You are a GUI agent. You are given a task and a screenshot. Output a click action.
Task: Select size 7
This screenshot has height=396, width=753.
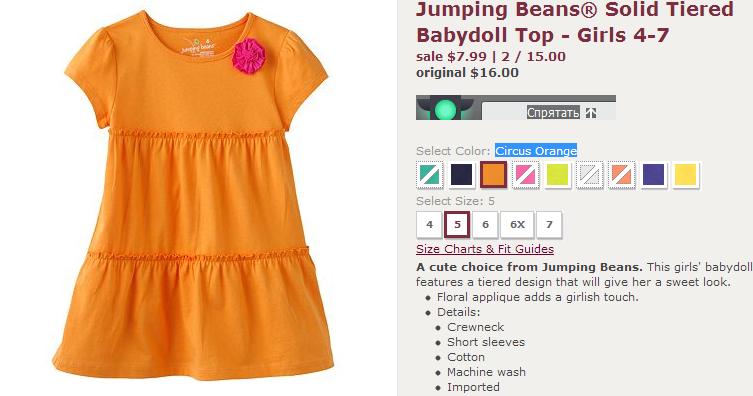549,225
